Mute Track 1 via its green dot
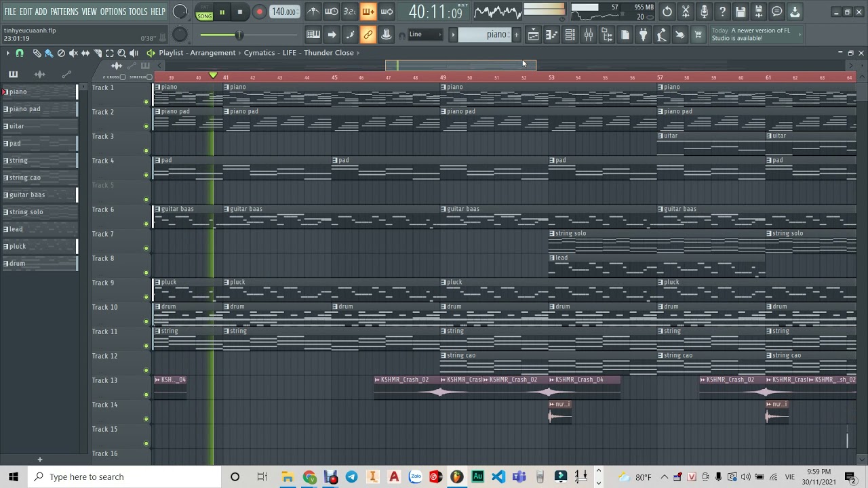868x488 pixels. click(x=146, y=102)
